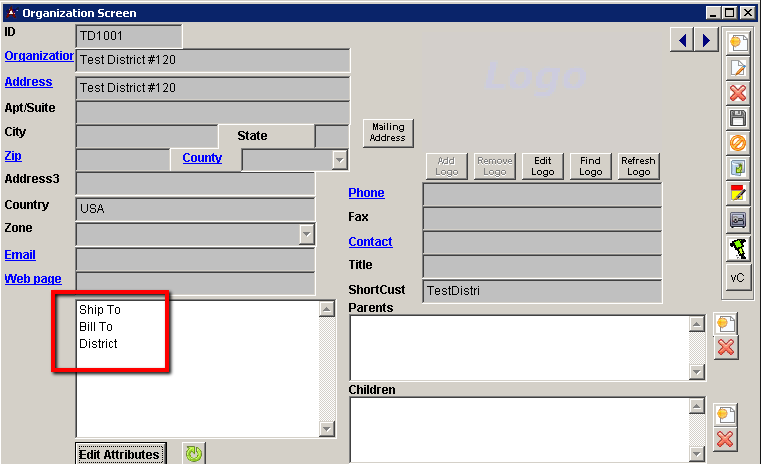Click the vC button in right toolbar
Viewport: 761px width, 464px height.
(738, 278)
